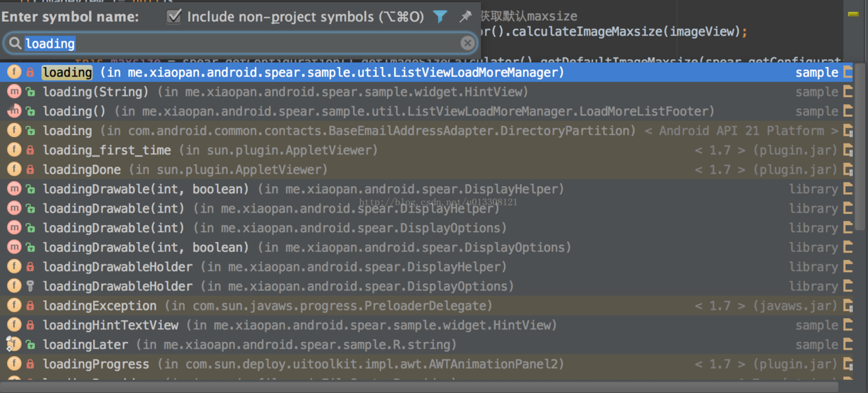The width and height of the screenshot is (868, 393).
Task: Toggle Include non-project symbols checkbox
Action: tap(174, 16)
